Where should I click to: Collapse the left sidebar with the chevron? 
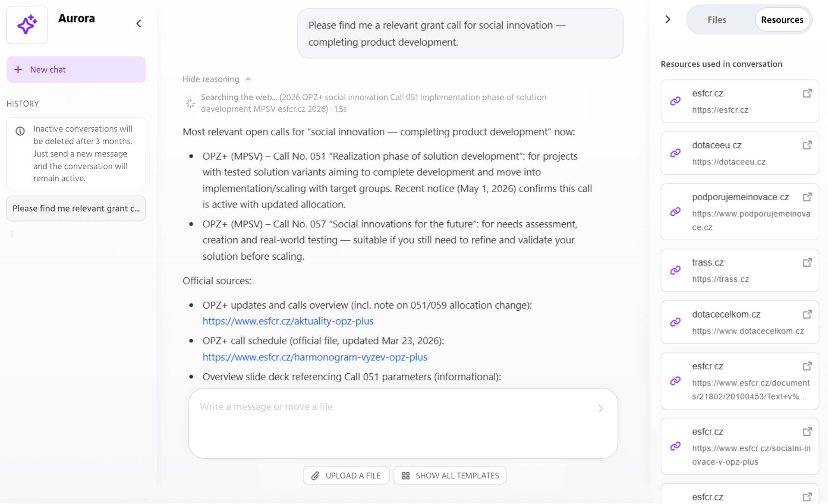[139, 24]
